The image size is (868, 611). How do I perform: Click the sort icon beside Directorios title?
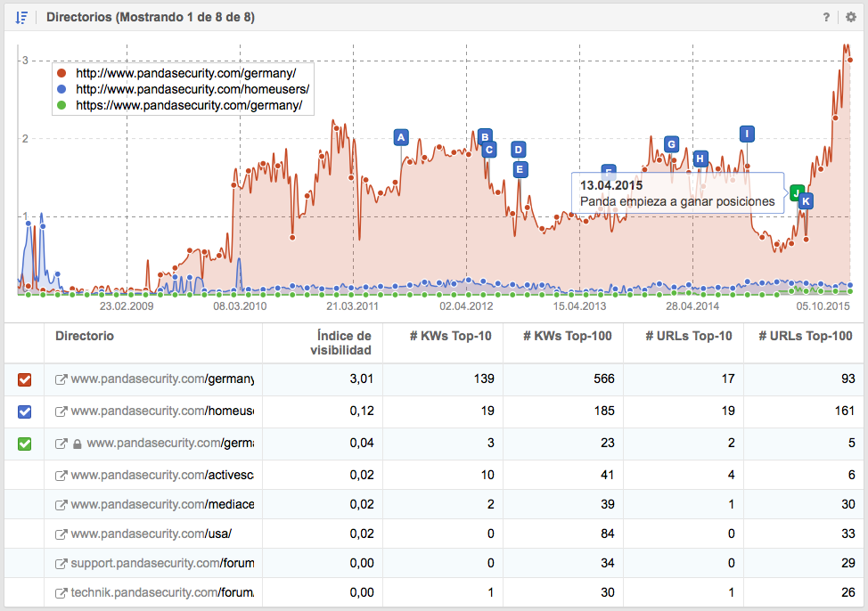click(x=22, y=18)
